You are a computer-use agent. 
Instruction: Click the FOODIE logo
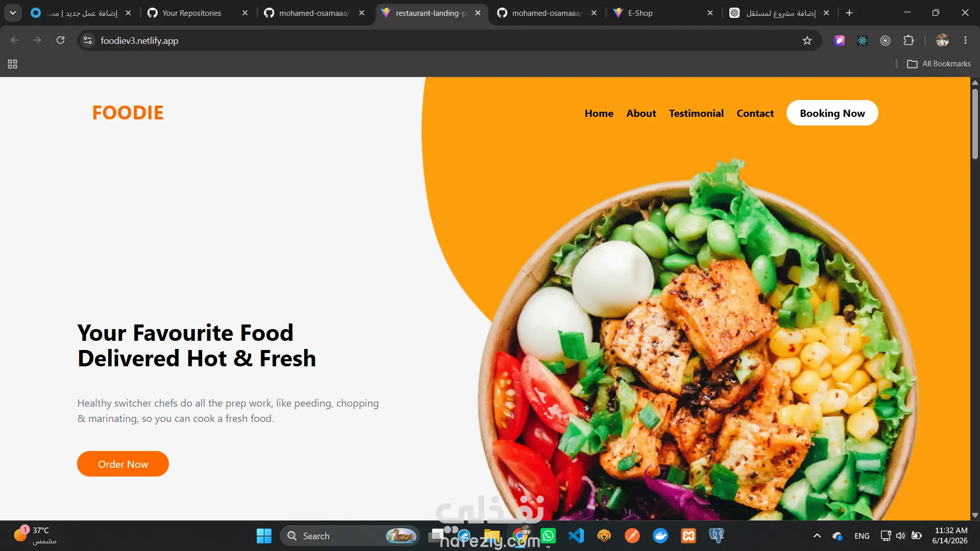point(128,113)
